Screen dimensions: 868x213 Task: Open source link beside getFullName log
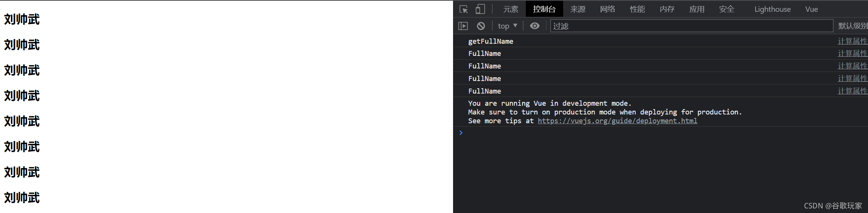click(852, 41)
